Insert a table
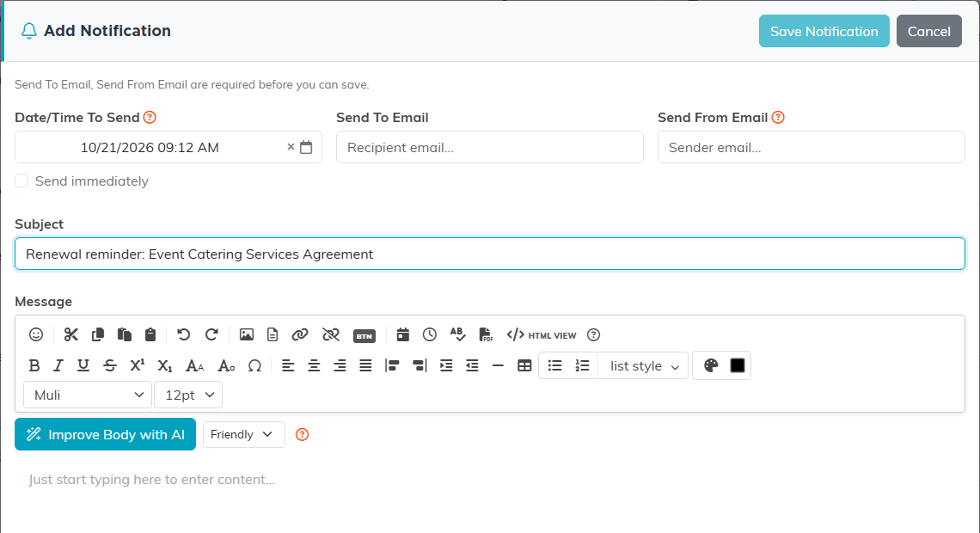The width and height of the screenshot is (980, 533). tap(524, 365)
